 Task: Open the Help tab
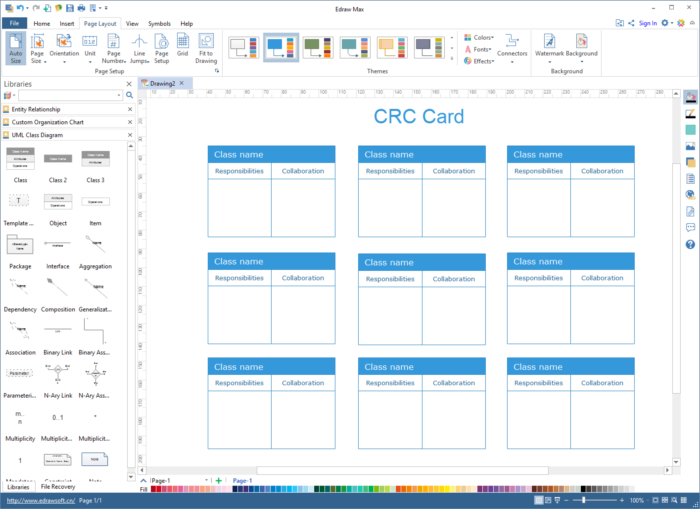click(187, 24)
